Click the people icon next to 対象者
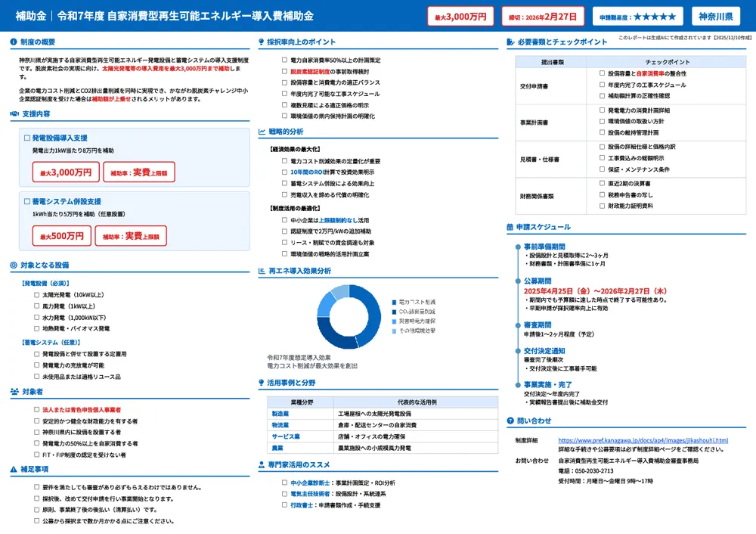Image resolution: width=756 pixels, height=534 pixels. (x=14, y=392)
